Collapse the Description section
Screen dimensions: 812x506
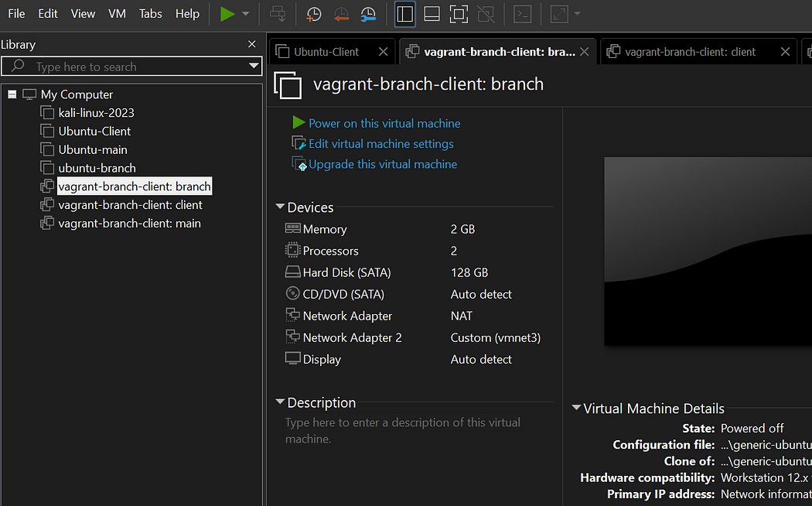(x=280, y=402)
